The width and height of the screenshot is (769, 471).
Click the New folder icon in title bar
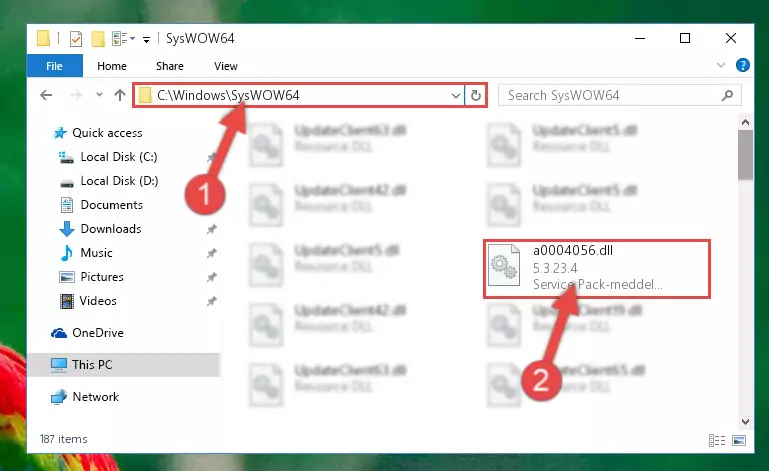(x=98, y=39)
